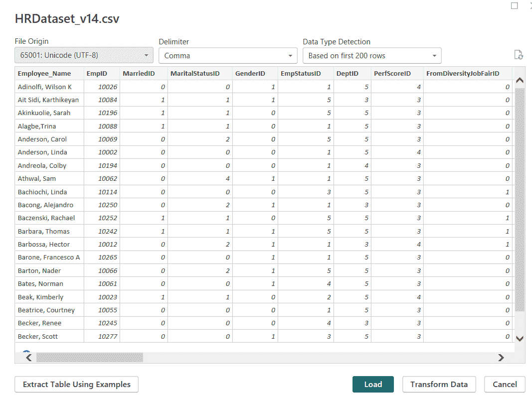Click the cell Baczenski, Rachael
Screen dimensions: 532x401
(x=49, y=218)
